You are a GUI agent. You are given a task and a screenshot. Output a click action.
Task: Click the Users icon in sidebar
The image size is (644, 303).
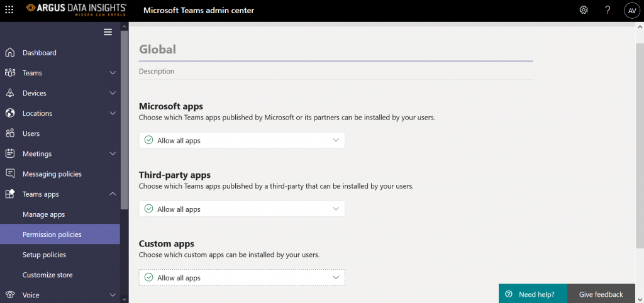(10, 133)
